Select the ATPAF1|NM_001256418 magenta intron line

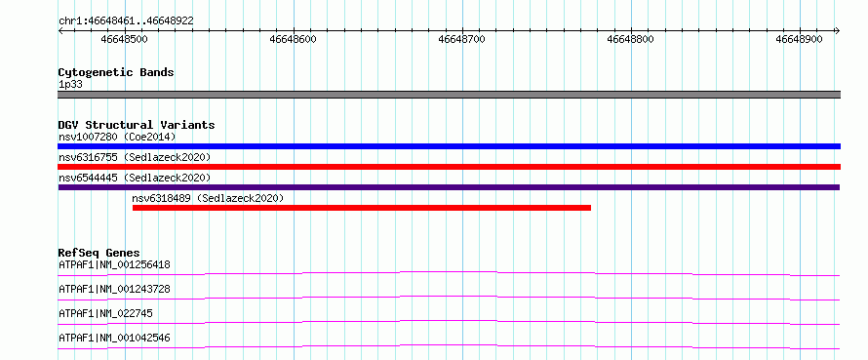(449, 273)
